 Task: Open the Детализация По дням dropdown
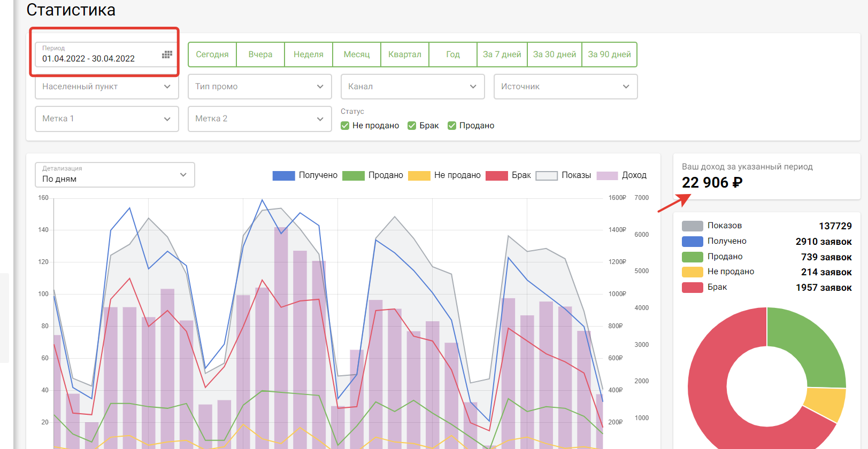click(114, 175)
